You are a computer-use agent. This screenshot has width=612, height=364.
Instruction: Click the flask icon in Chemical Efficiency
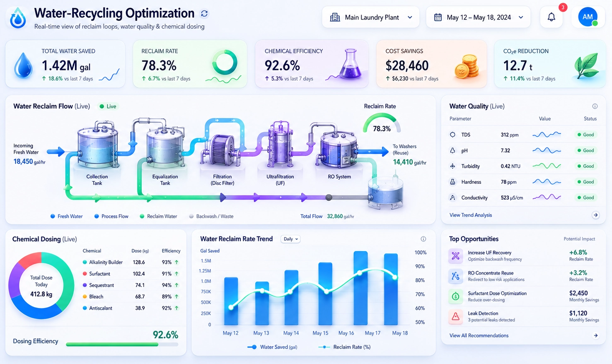tap(350, 63)
